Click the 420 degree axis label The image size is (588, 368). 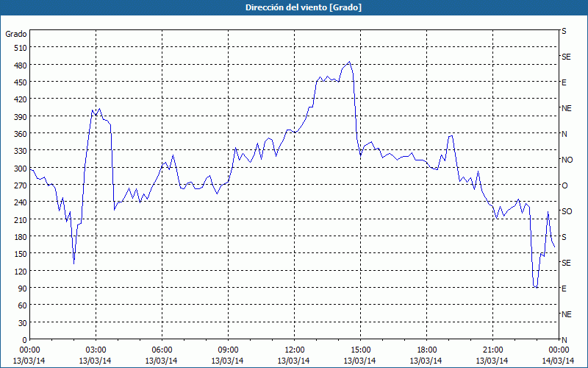pyautogui.click(x=21, y=99)
